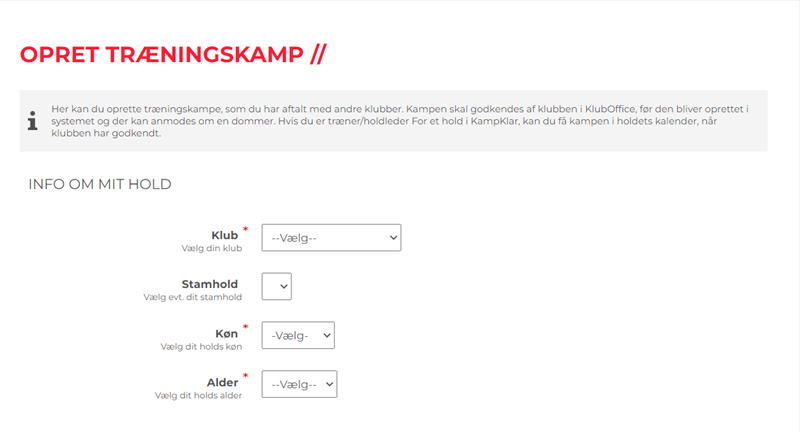This screenshot has height=432, width=800.
Task: Click the Køn field label
Action: point(226,333)
